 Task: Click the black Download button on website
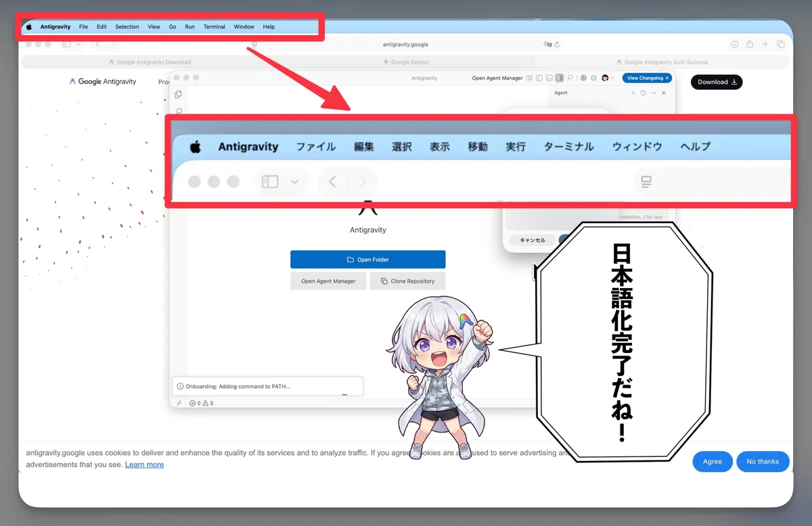[x=717, y=82]
